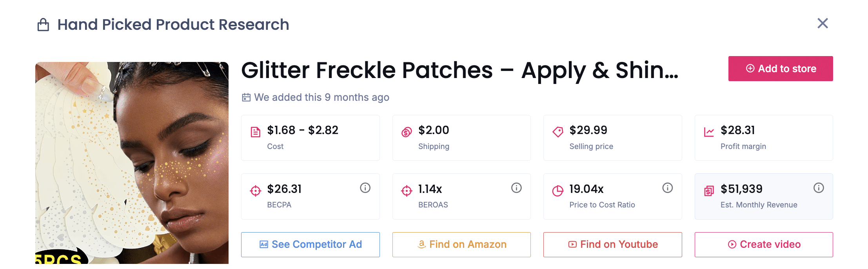Open the Est. Monthly Revenue info tooltip
Screen dimensions: 868x269
(819, 188)
